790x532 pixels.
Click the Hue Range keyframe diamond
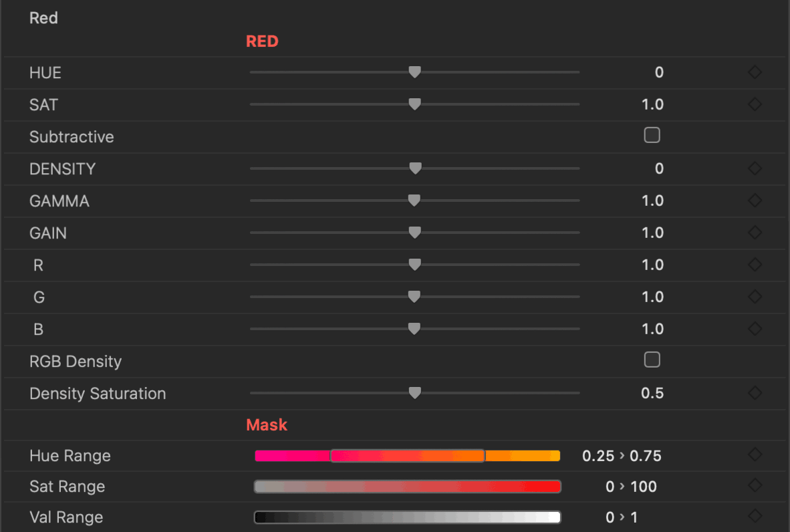click(x=754, y=456)
